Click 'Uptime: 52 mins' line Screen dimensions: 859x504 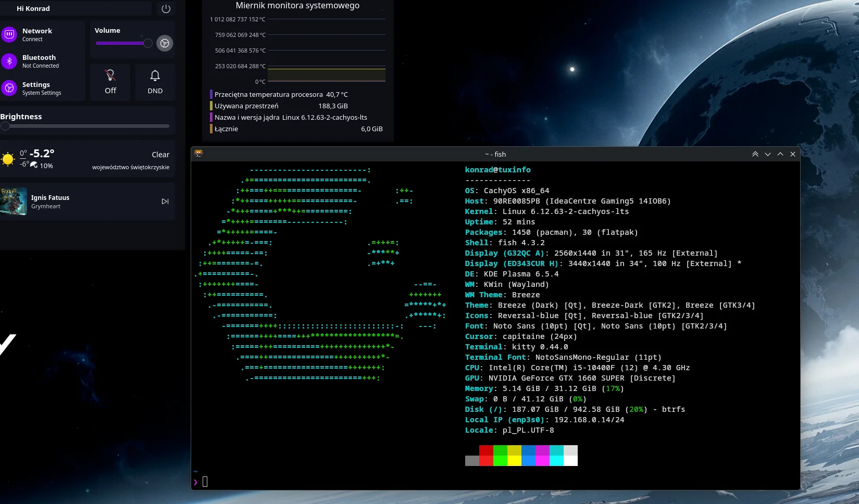pyautogui.click(x=500, y=222)
